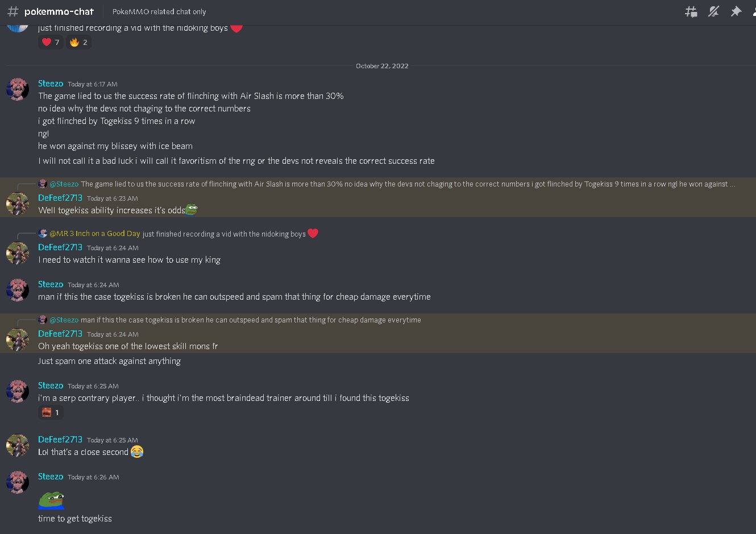Viewport: 756px width, 534px height.
Task: Click the laughing emoji after "close second"
Action: click(137, 452)
